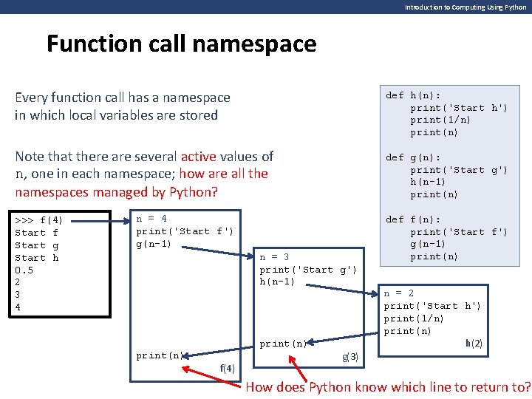Click the '0.5' console output line

pyautogui.click(x=24, y=270)
